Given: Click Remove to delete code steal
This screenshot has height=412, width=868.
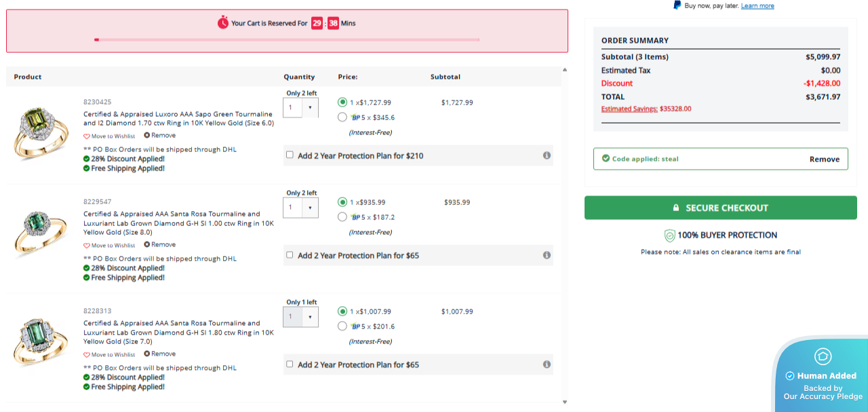Looking at the screenshot, I should [824, 159].
